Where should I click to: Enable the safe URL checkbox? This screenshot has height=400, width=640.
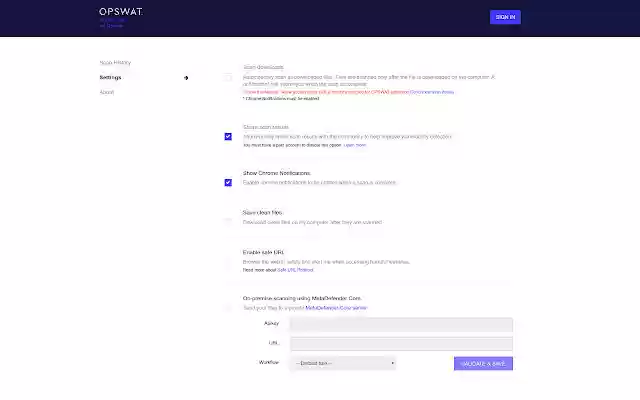(x=228, y=261)
